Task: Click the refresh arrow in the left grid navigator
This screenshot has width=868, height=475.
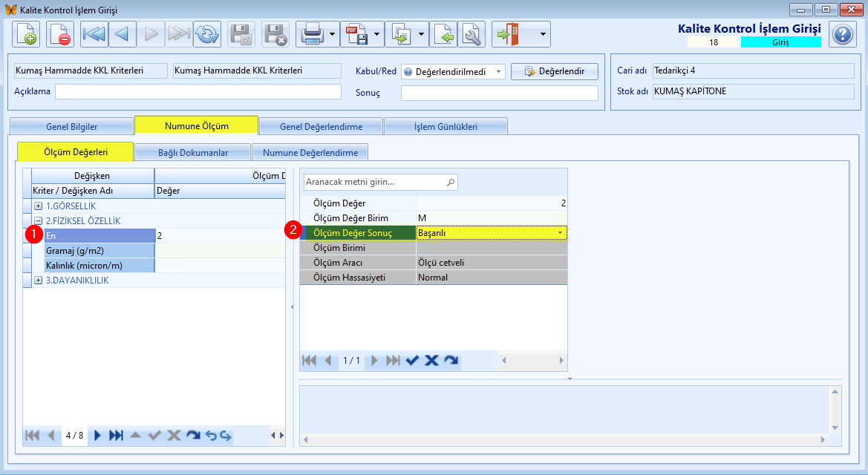Action: click(192, 435)
